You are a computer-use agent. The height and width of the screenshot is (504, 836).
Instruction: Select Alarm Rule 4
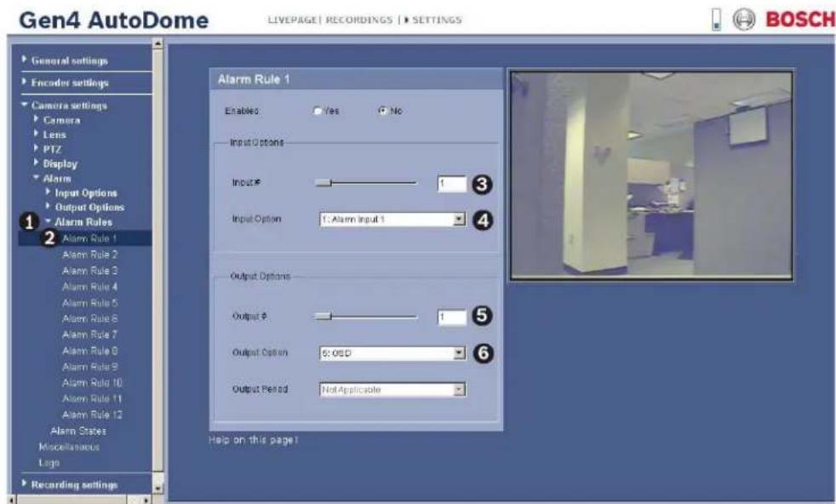(89, 286)
